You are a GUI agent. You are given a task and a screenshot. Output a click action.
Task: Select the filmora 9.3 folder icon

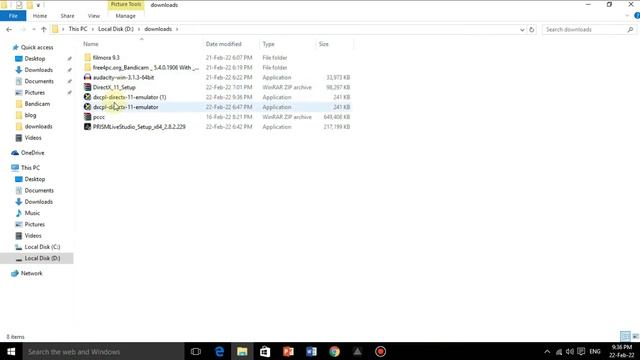tap(87, 58)
